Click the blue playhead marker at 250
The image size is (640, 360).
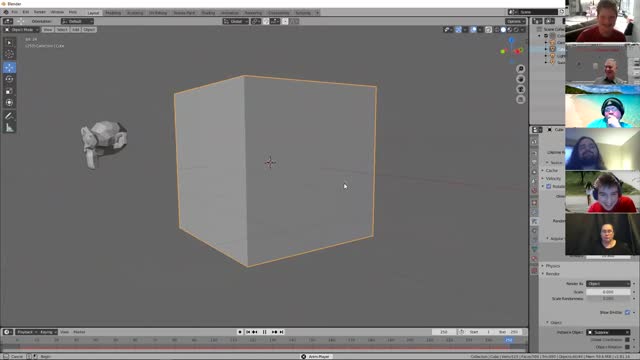509,340
